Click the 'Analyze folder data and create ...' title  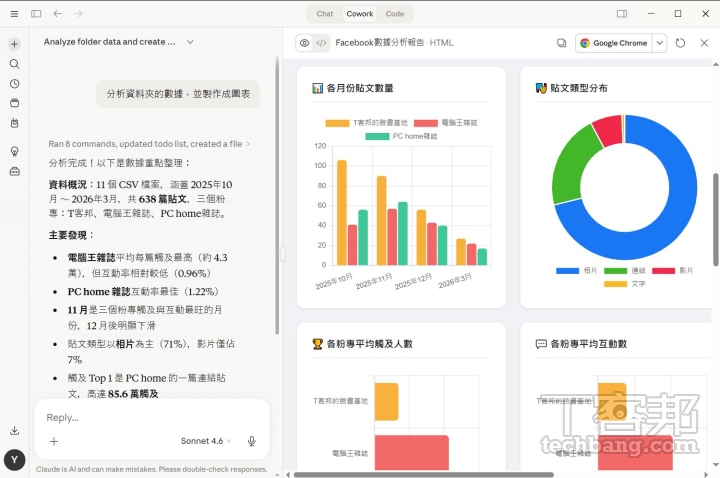click(x=109, y=42)
